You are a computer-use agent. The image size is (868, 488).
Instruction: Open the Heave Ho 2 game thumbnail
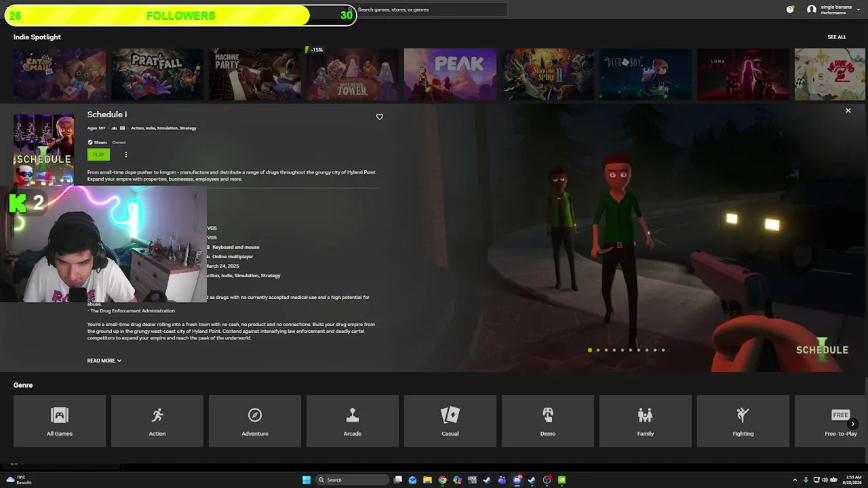(831, 75)
